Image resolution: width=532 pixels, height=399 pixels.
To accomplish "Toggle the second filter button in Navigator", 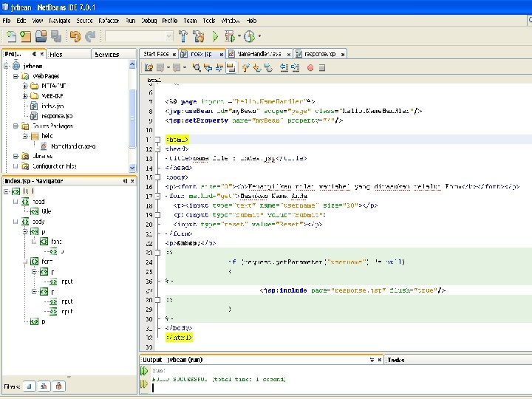I will (x=44, y=386).
